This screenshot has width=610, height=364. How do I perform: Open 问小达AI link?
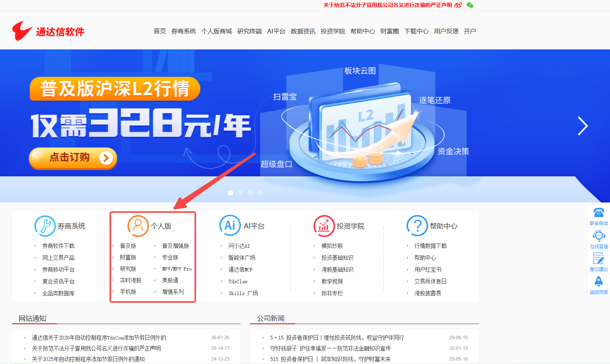click(x=239, y=246)
